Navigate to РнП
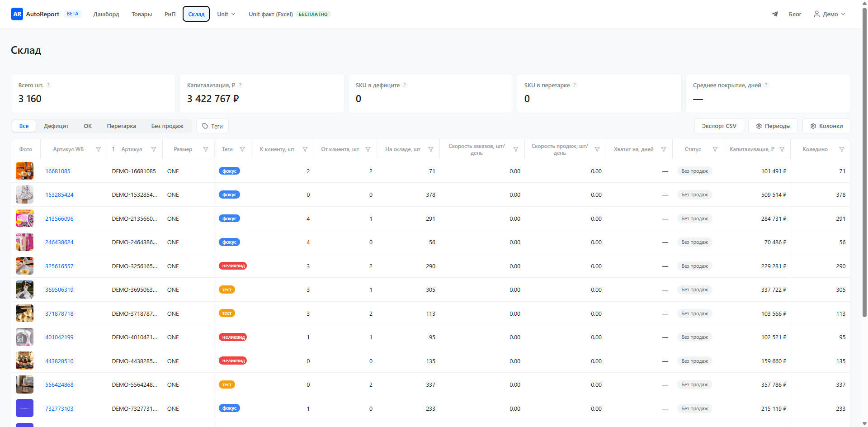The height and width of the screenshot is (427, 868). [170, 14]
